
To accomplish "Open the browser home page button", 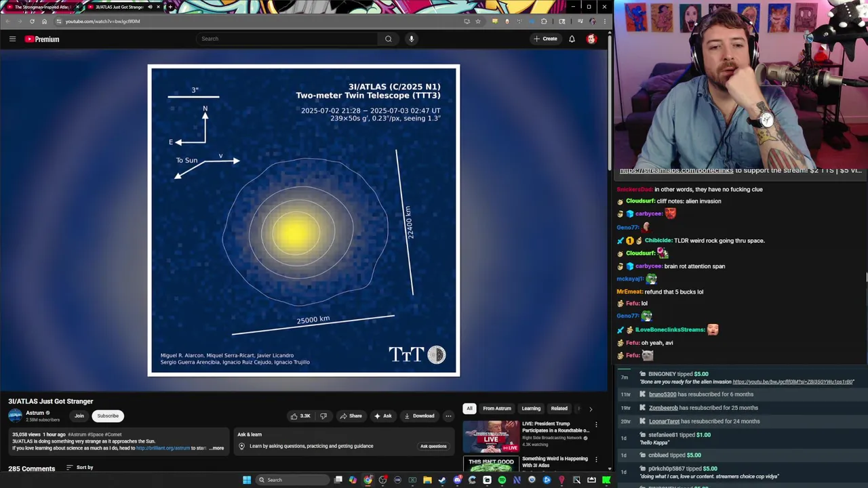I will pyautogui.click(x=44, y=21).
